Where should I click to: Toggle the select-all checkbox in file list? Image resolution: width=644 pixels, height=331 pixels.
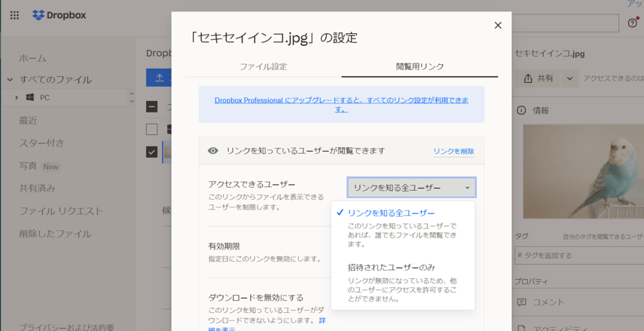(151, 107)
